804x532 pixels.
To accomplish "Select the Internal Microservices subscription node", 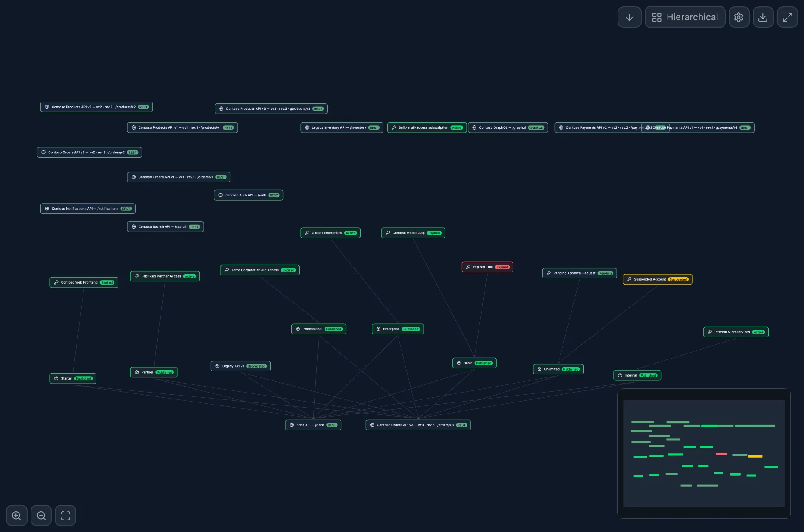I will pyautogui.click(x=735, y=332).
